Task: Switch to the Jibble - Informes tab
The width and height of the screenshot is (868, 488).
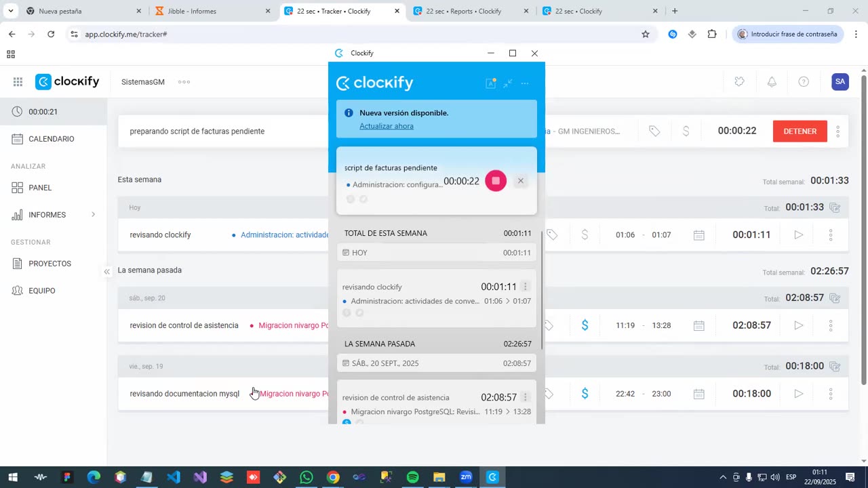Action: [x=212, y=11]
